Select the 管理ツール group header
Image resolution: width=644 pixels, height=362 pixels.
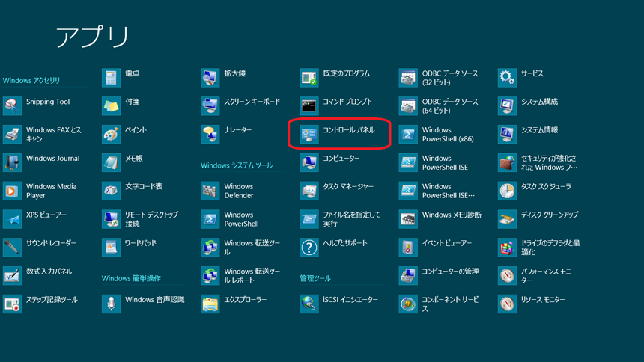(x=315, y=278)
